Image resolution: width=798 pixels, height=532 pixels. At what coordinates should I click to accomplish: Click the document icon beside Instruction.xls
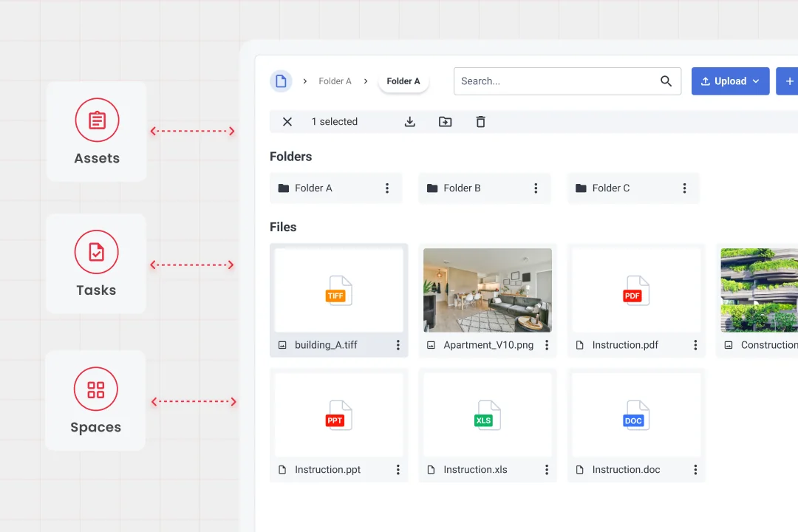coord(431,470)
